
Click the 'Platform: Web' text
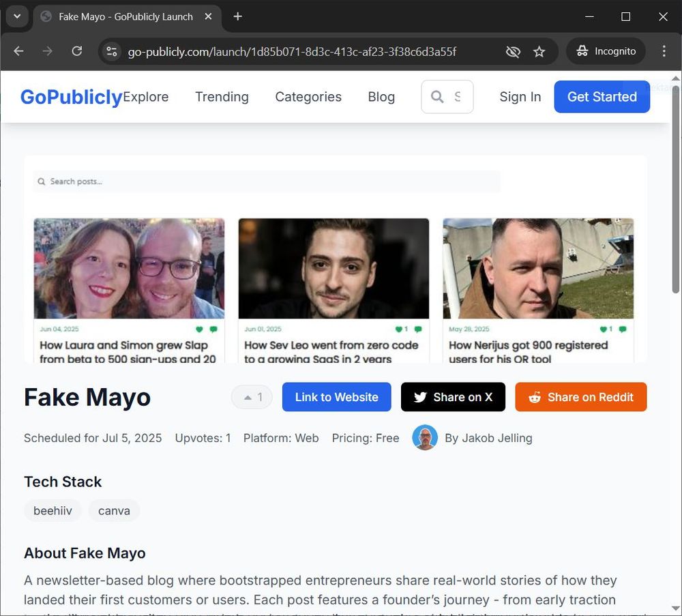[281, 438]
